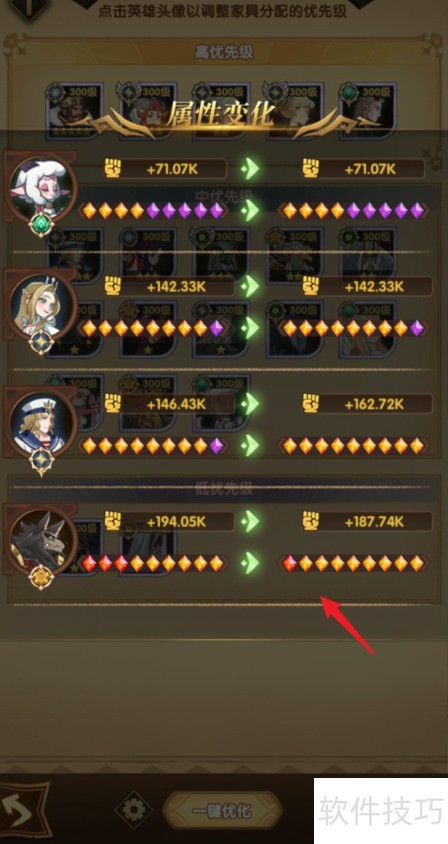
Task: Click the green arrow beside +194.05K
Action: (250, 521)
